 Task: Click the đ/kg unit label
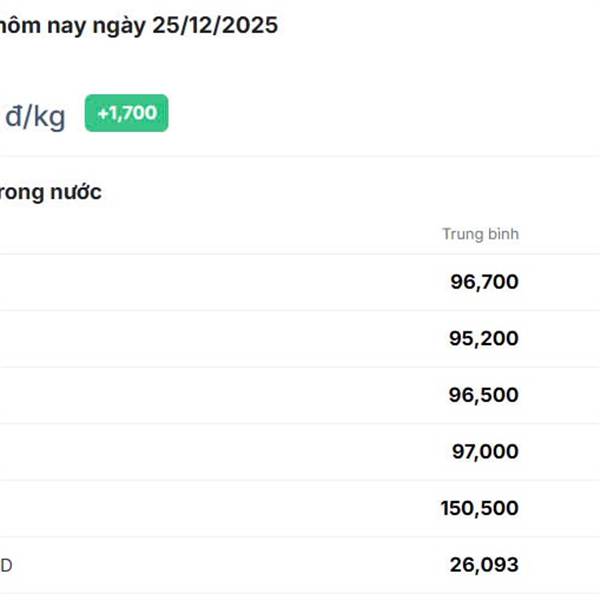point(35,117)
